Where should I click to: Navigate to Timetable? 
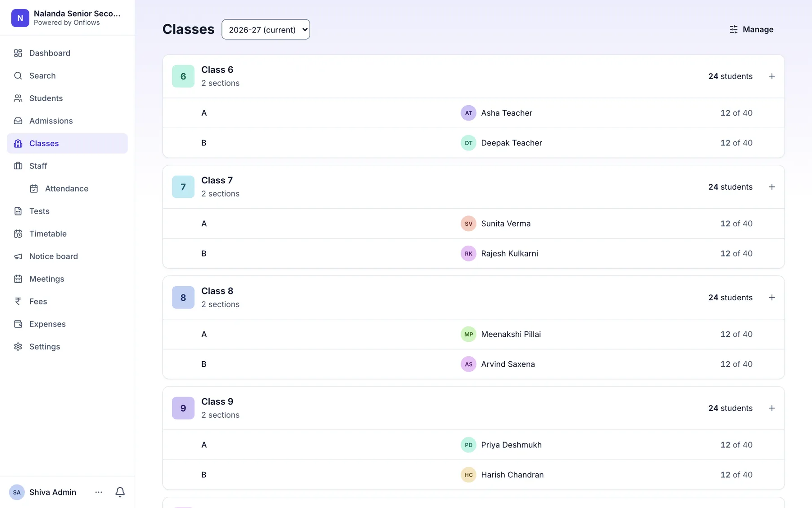click(67, 234)
